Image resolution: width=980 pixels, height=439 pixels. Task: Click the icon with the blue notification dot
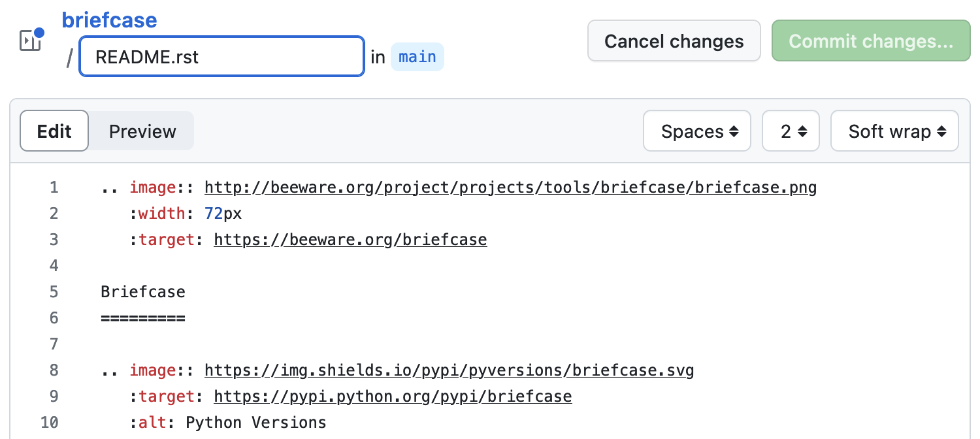click(29, 41)
